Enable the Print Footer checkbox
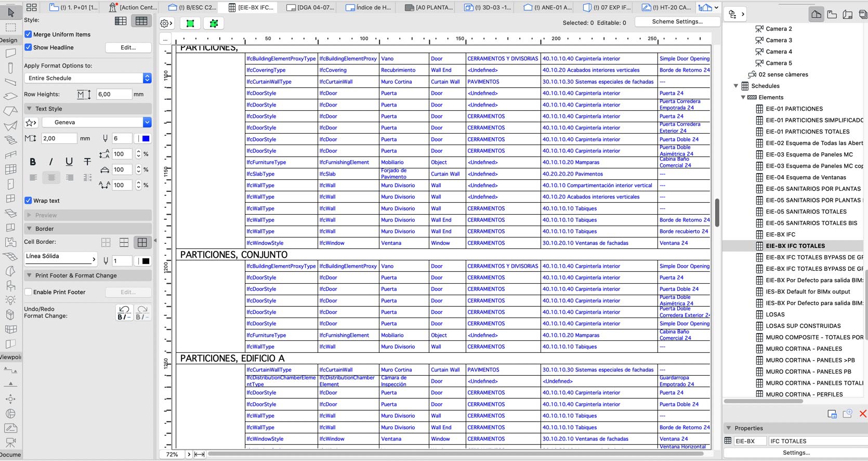868x461 pixels. 29,292
